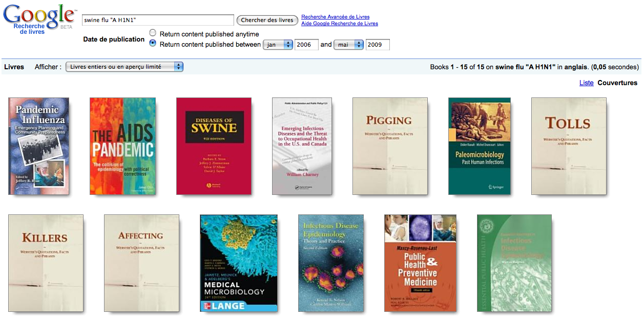644x317 pixels.
Task: Open the end month dropdown showing mai
Action: point(348,45)
